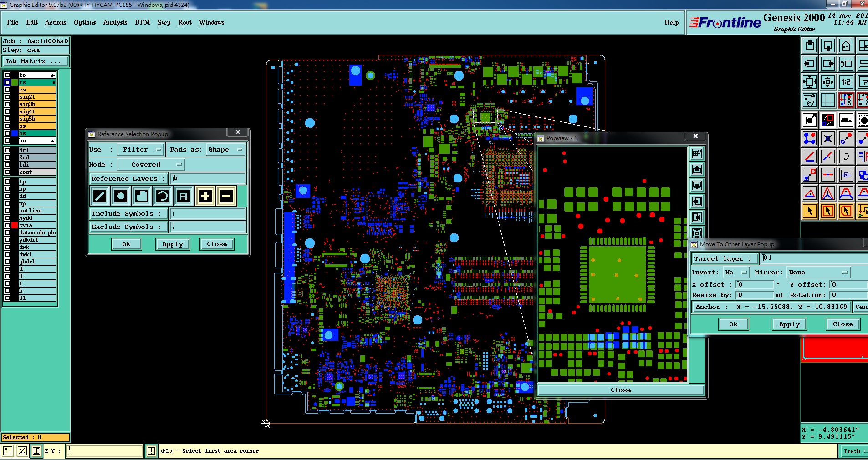868x460 pixels.
Task: Check the box for layer 01
Action: pos(7,298)
